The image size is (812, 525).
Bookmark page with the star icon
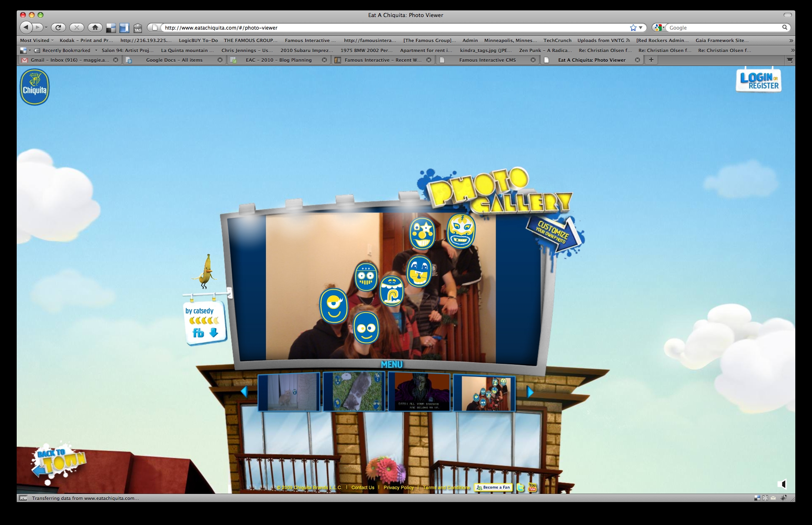point(633,28)
